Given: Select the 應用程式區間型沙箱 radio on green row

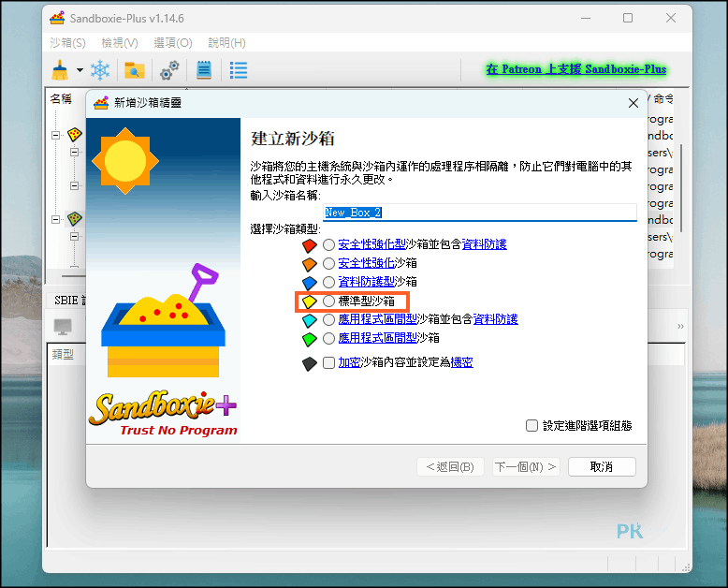Looking at the screenshot, I should 328,338.
